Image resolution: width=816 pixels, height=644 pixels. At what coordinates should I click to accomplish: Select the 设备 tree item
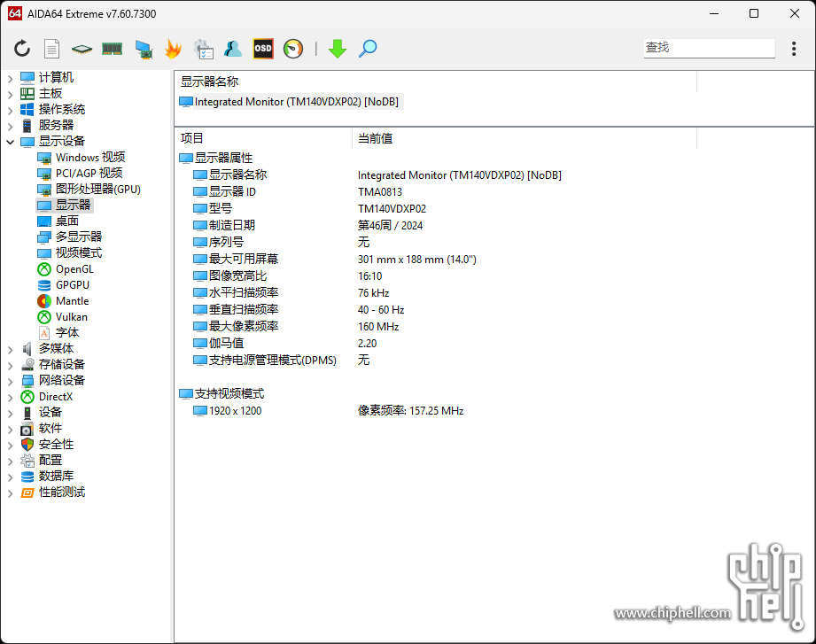[x=41, y=412]
